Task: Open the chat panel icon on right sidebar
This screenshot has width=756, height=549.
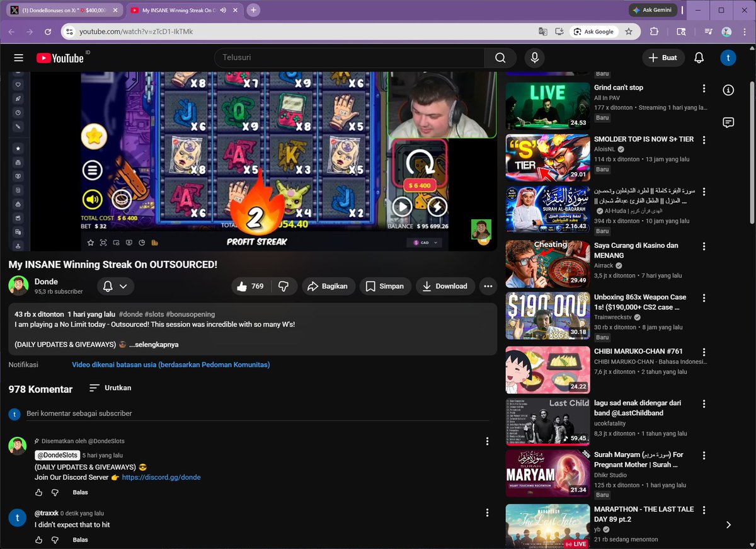Action: (728, 123)
